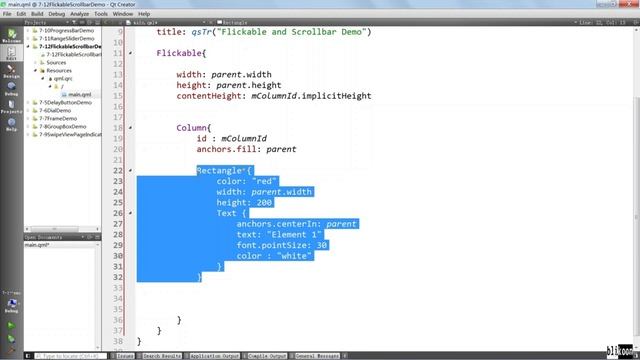Viewport: 640px width, 360px height.
Task: Click the main.qml file icon in editor toolbar
Action: pos(129,22)
